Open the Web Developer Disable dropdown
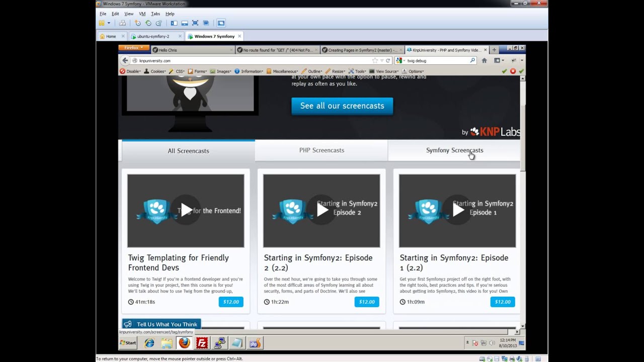This screenshot has width=644, height=362. click(130, 71)
